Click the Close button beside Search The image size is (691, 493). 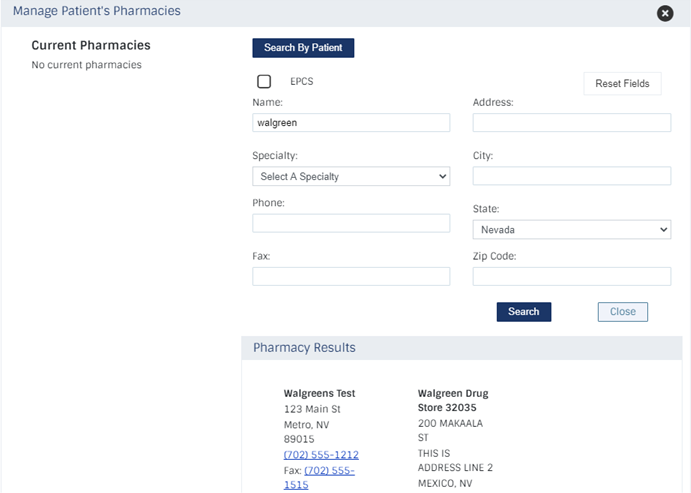point(623,312)
